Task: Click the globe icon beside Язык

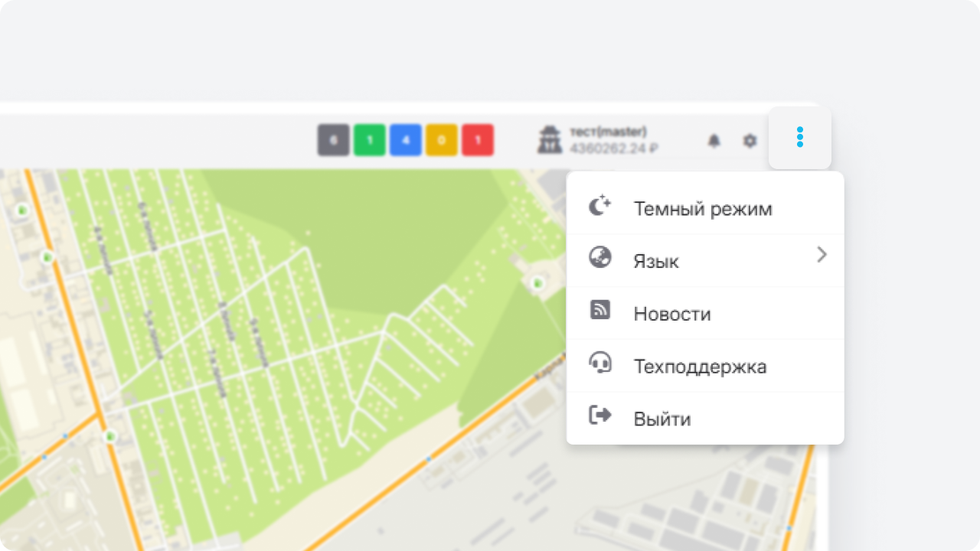Action: click(599, 257)
